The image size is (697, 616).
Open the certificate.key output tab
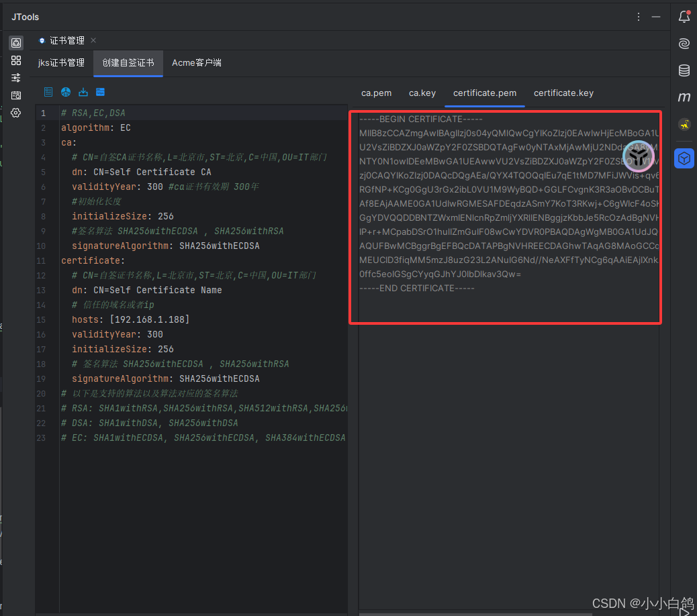[x=563, y=93]
